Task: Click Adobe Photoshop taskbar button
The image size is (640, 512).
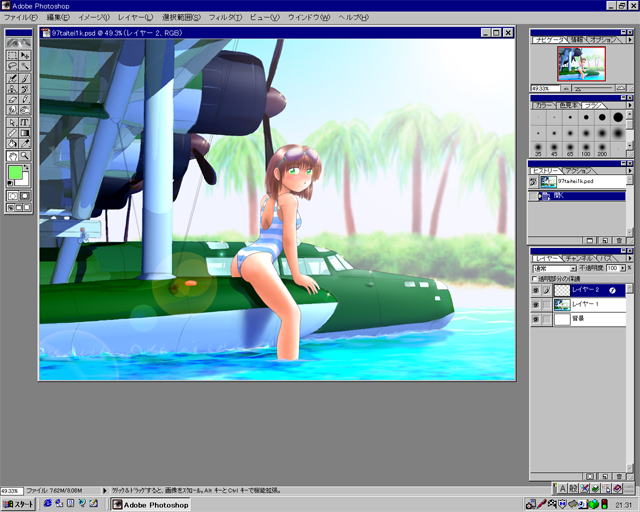Action: 151,505
